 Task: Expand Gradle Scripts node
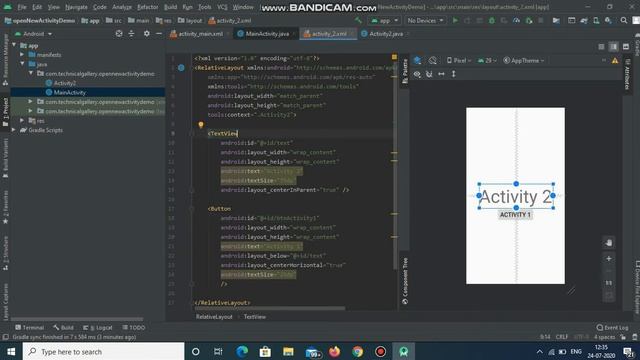coord(14,130)
